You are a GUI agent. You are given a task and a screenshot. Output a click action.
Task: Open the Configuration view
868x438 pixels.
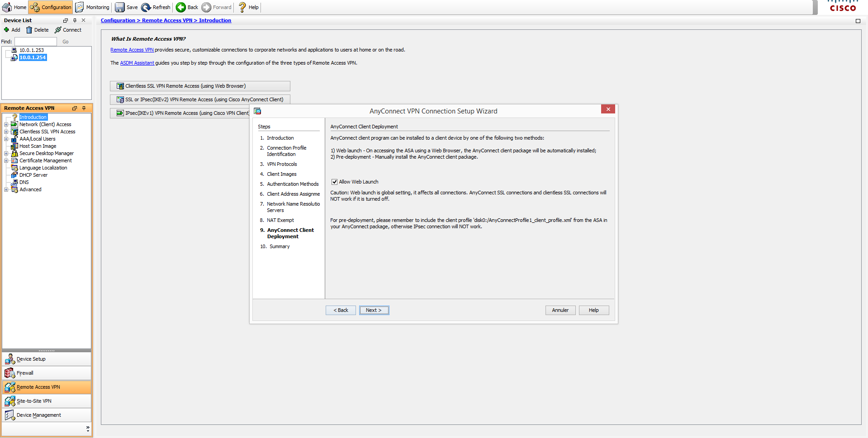(x=51, y=7)
